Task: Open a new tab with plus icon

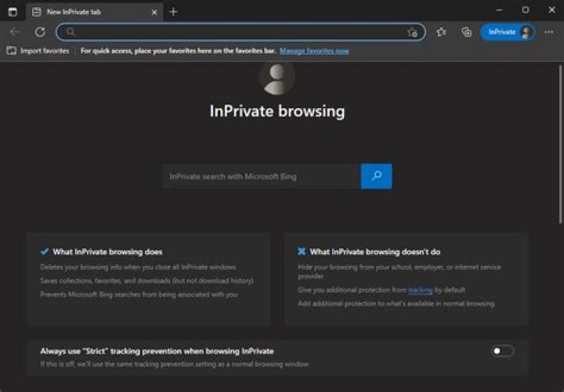Action: click(x=173, y=12)
